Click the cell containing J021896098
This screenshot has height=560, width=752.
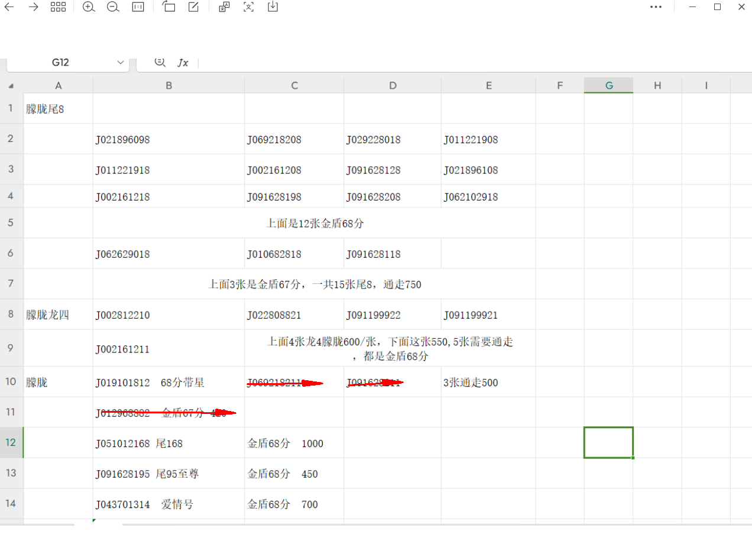[x=168, y=140]
